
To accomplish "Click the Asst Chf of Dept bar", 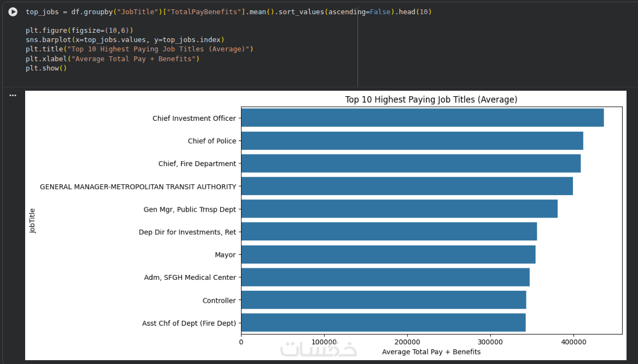I will pos(383,323).
